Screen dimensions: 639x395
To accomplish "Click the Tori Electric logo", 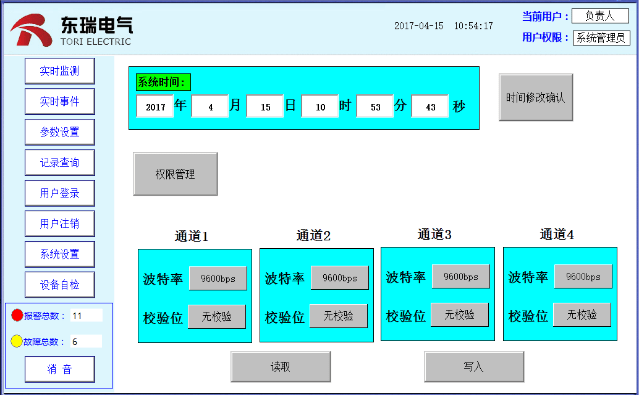I will click(72, 30).
